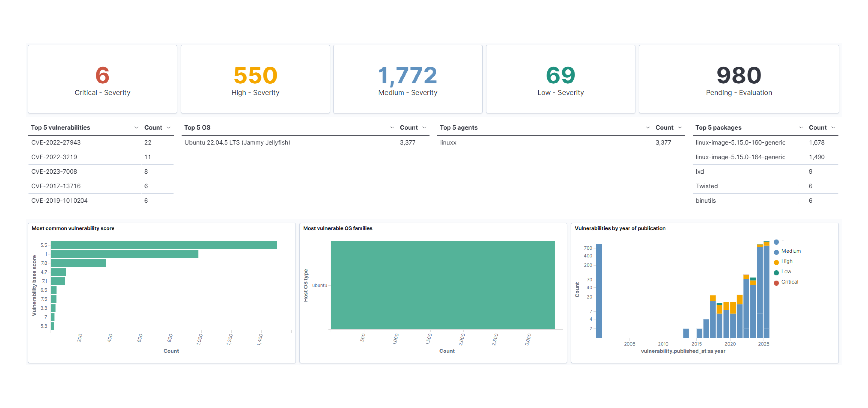
Task: Expand the Top 5 vulnerabilities column chevron
Action: [x=136, y=128]
